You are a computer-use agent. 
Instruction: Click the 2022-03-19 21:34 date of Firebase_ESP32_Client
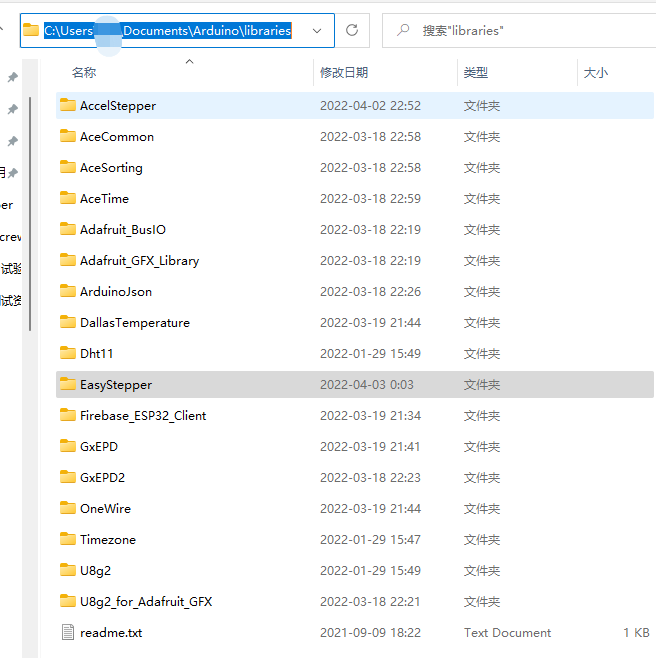(370, 416)
